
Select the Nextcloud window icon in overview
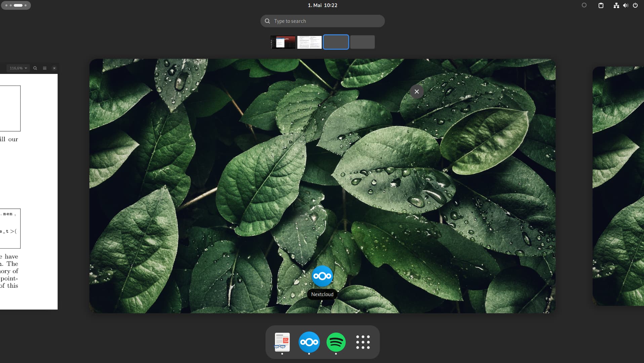[x=322, y=276]
